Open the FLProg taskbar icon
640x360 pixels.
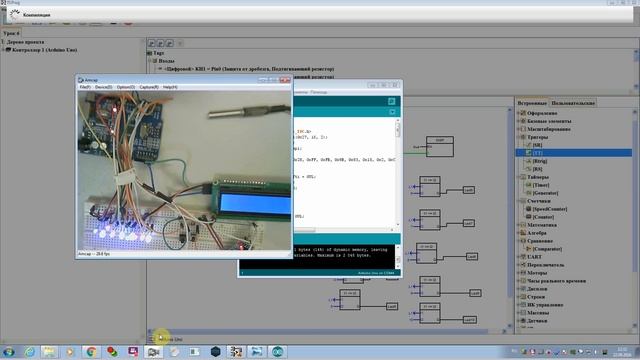tap(236, 352)
